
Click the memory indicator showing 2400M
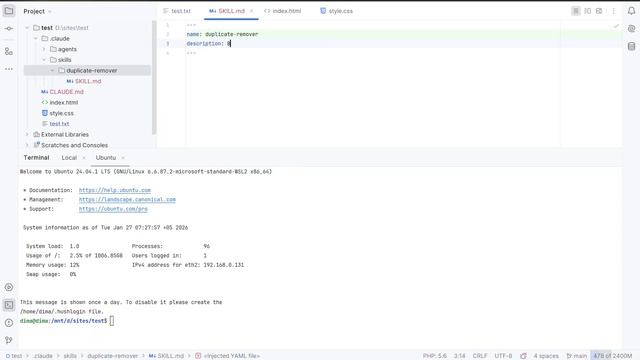[612, 356]
